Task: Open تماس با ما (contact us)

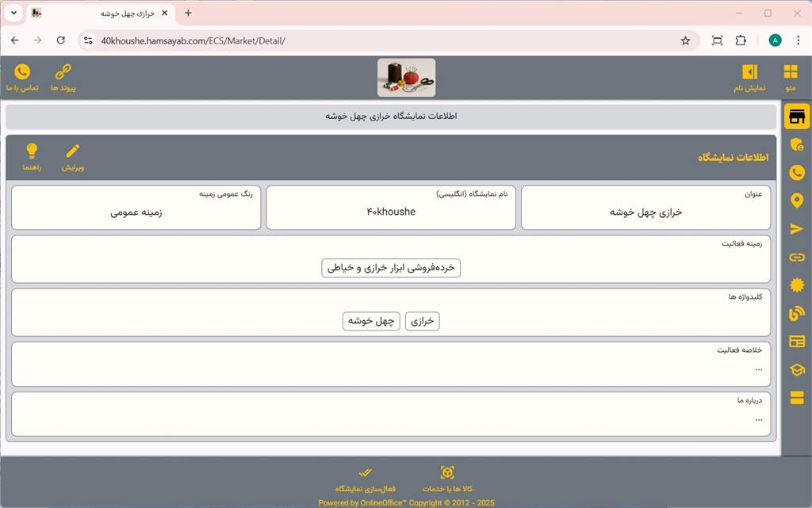Action: pyautogui.click(x=22, y=78)
